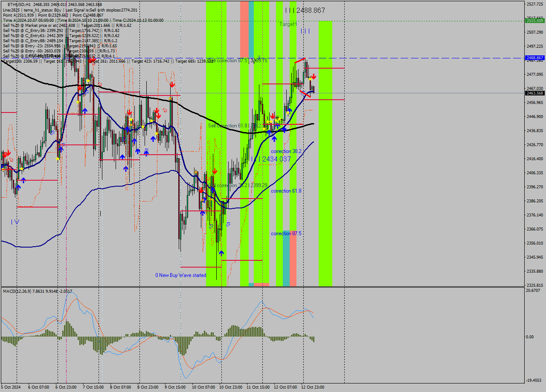Click the '12 Oct 07:00' time label
This screenshot has height=392, width=546.
tap(285, 387)
